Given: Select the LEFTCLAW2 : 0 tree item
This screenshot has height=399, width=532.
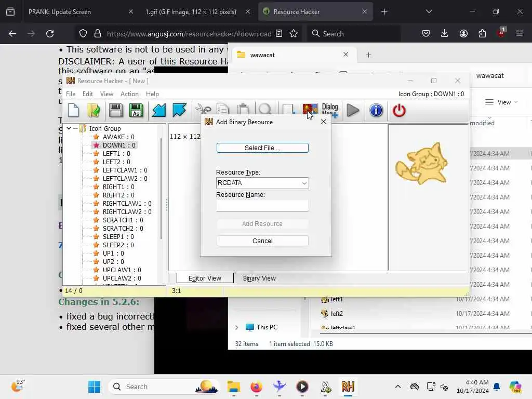Looking at the screenshot, I should coord(125,179).
